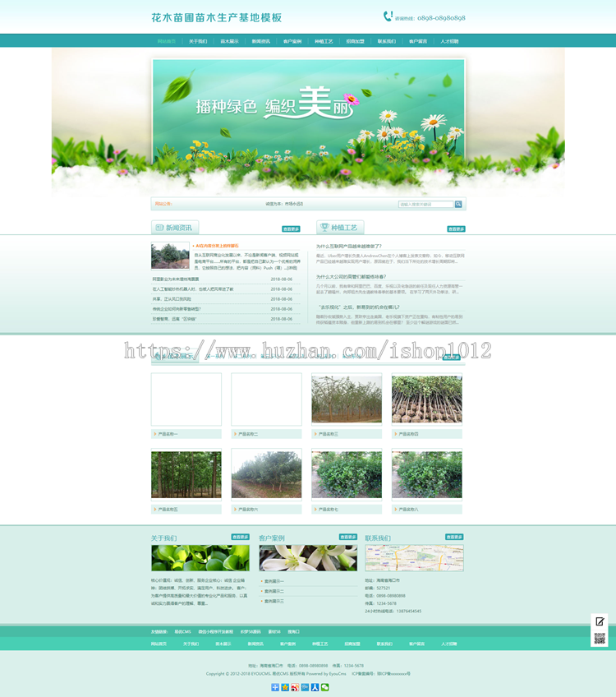The height and width of the screenshot is (697, 616).
Task: Focus the search keyword input field
Action: click(x=426, y=204)
